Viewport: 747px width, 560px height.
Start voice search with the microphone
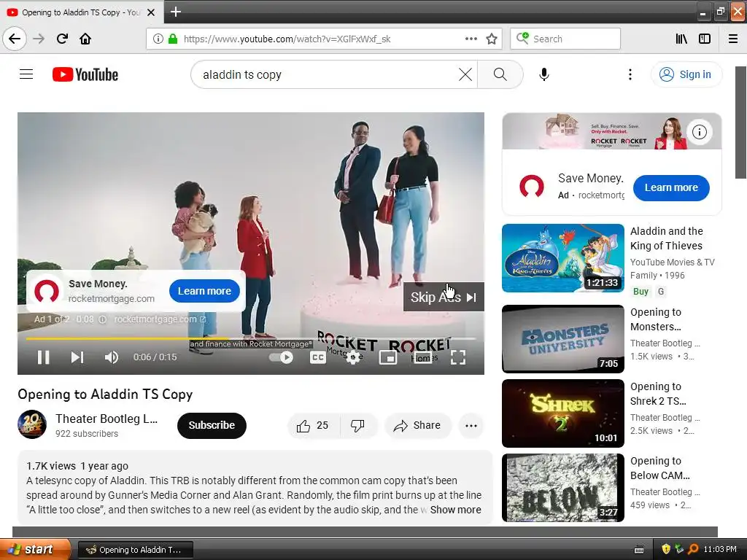[x=544, y=74]
